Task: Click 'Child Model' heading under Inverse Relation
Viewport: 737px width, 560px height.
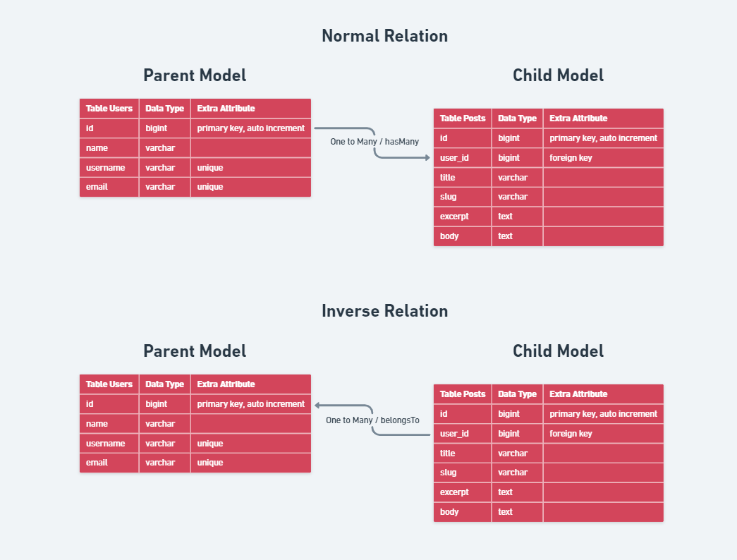Action: tap(558, 351)
